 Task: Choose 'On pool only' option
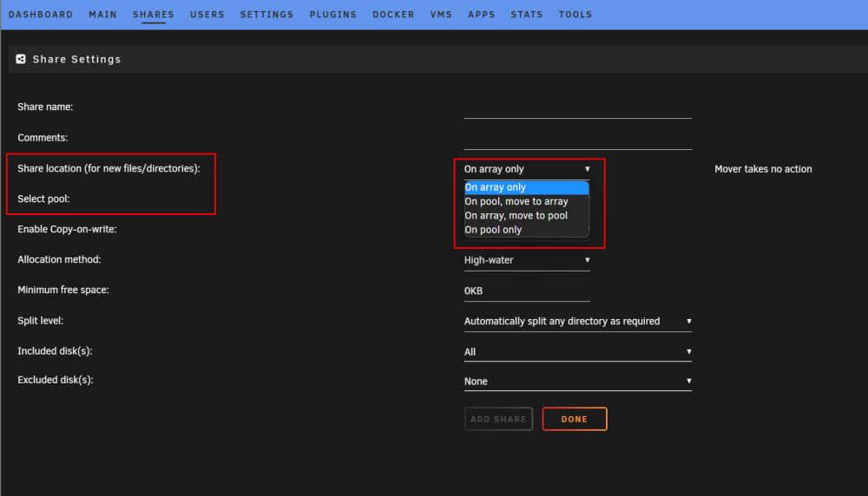[527, 230]
